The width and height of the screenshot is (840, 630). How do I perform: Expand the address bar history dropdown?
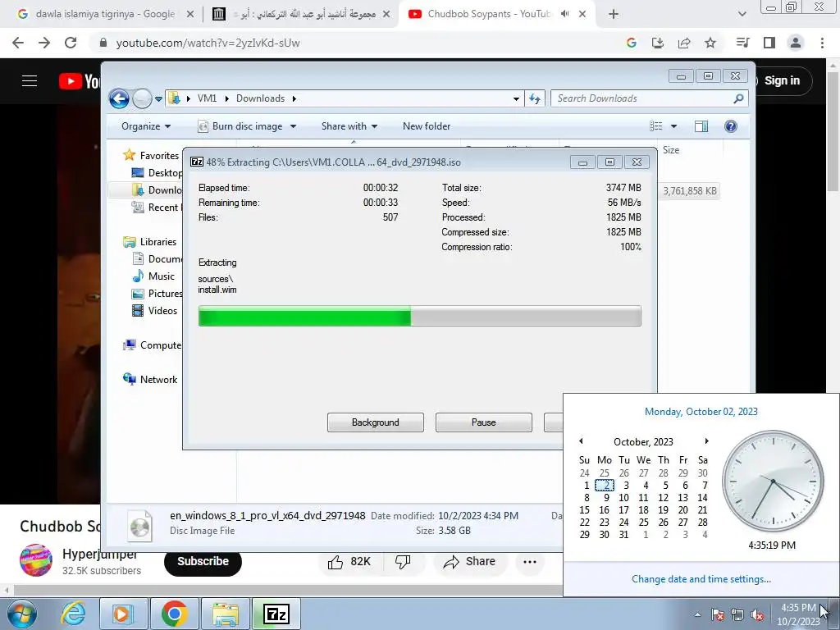click(516, 98)
